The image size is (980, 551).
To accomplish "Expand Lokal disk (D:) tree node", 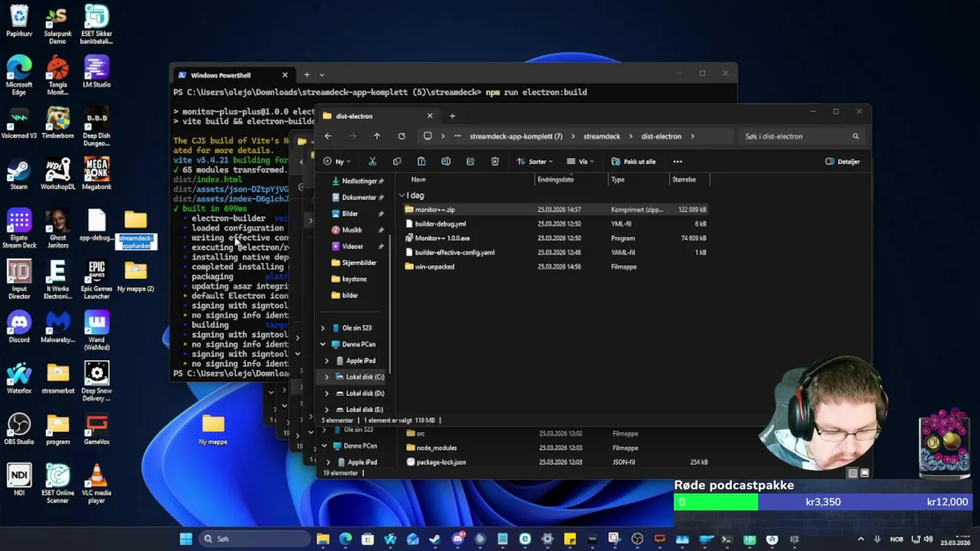I will click(x=327, y=393).
